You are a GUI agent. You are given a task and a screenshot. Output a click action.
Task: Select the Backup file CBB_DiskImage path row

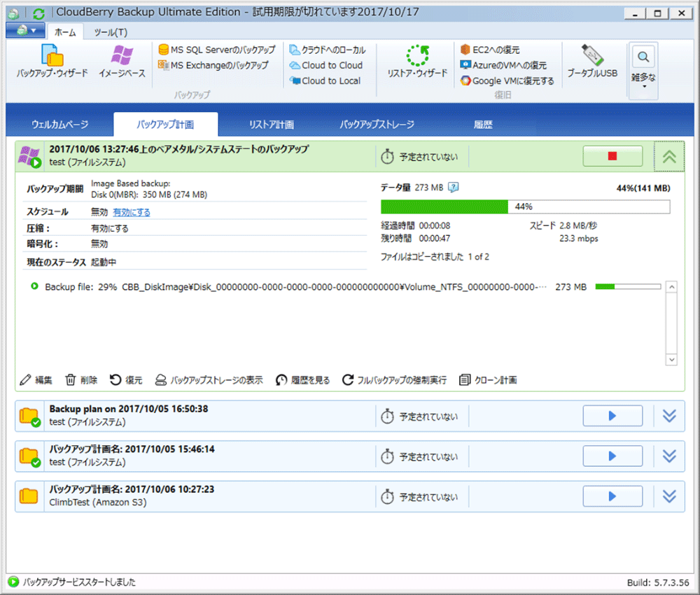344,286
